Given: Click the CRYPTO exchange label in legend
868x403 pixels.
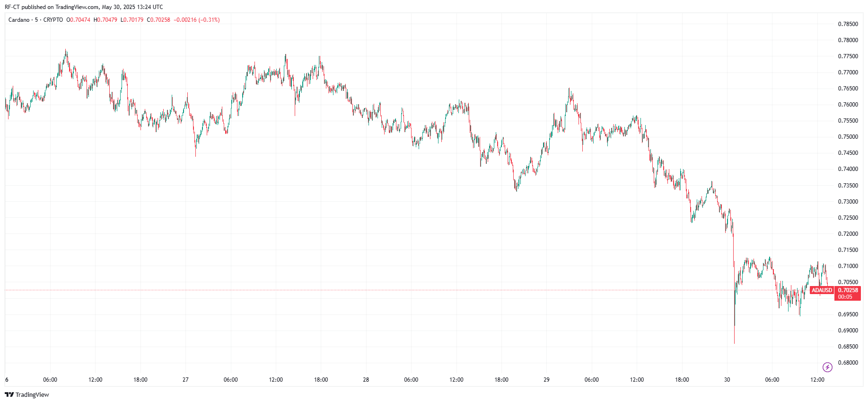Looking at the screenshot, I should point(53,20).
